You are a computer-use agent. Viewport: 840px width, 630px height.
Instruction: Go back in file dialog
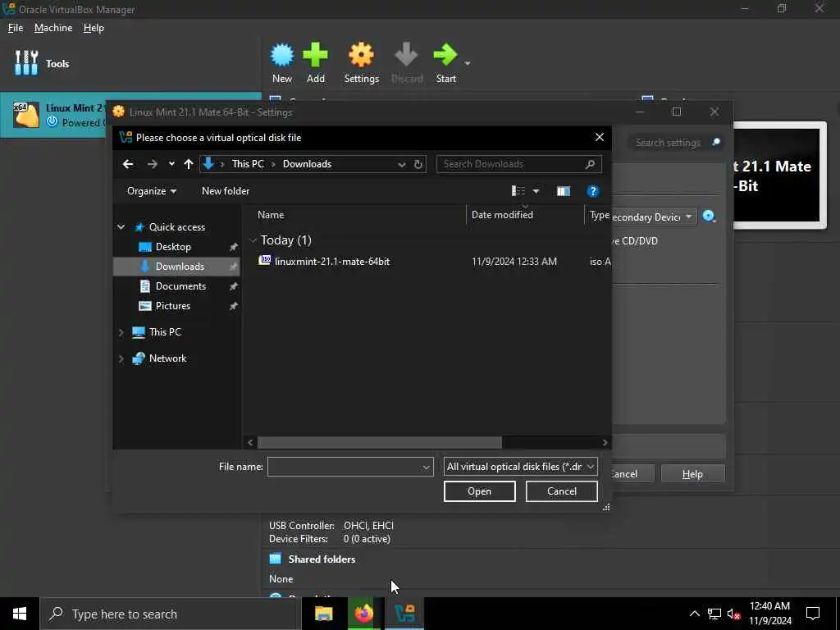point(127,164)
